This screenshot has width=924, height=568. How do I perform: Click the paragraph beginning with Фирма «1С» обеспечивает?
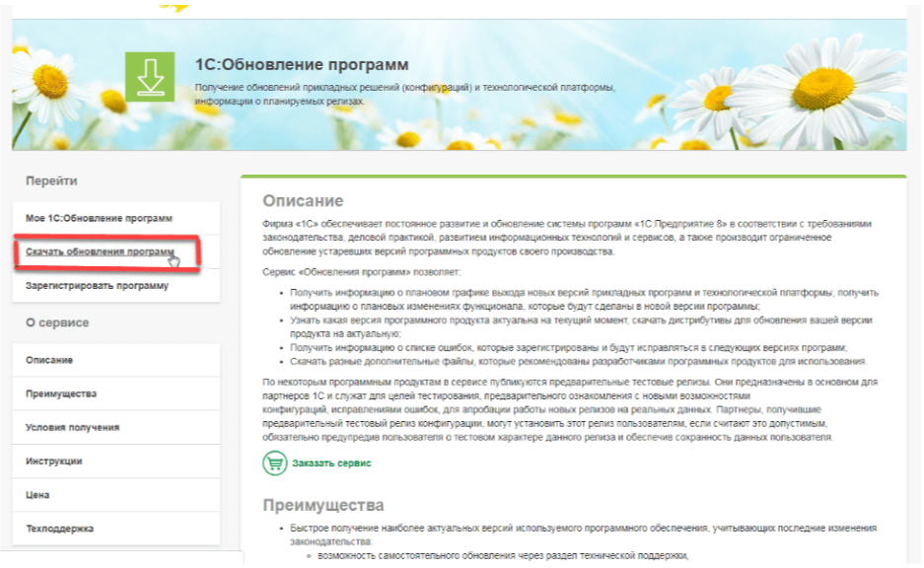pos(567,238)
